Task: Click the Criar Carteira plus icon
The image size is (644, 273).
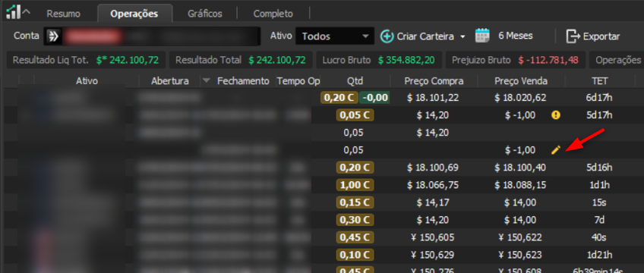Action: coord(387,36)
